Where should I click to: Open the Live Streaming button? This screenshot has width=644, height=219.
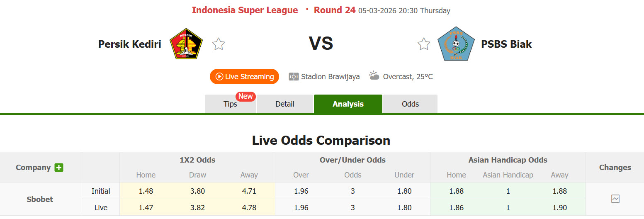pyautogui.click(x=244, y=77)
